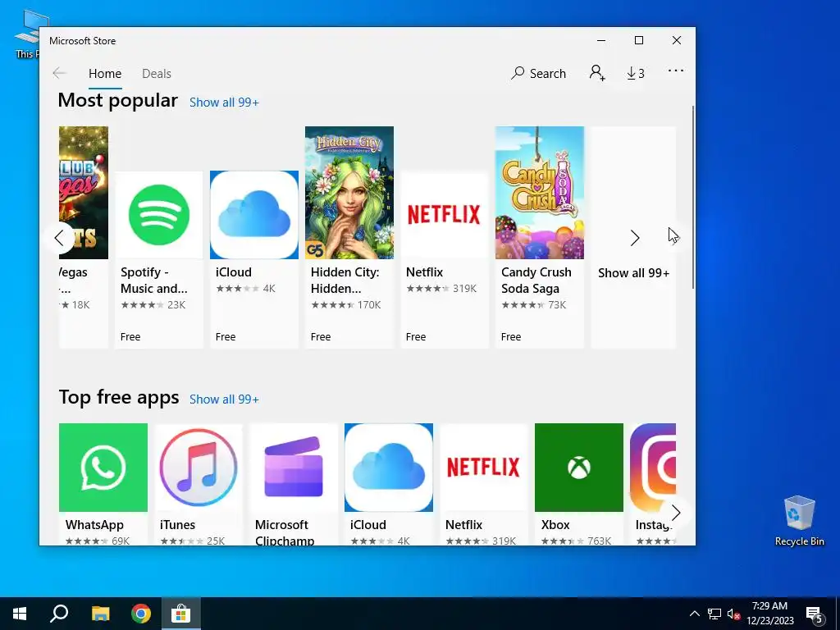Open the taskbar search icon
840x630 pixels.
(x=59, y=614)
